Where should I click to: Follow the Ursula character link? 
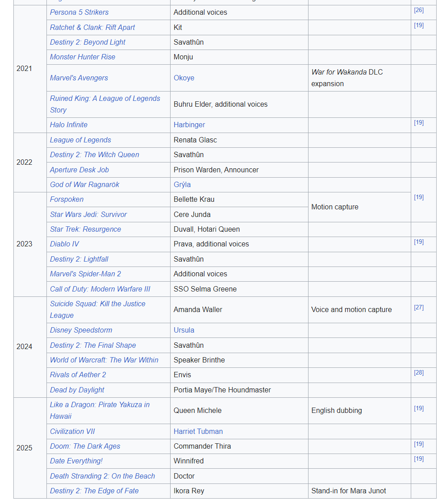[184, 330]
